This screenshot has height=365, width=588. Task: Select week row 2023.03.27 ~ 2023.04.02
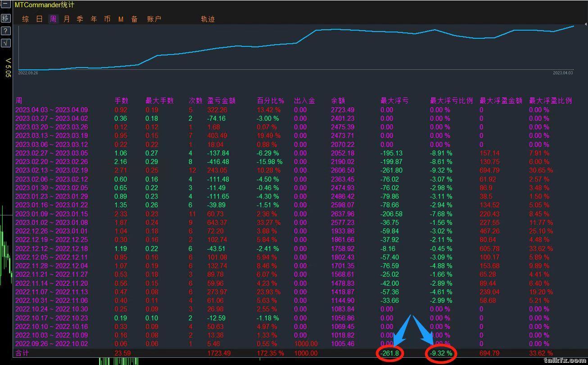coord(52,118)
